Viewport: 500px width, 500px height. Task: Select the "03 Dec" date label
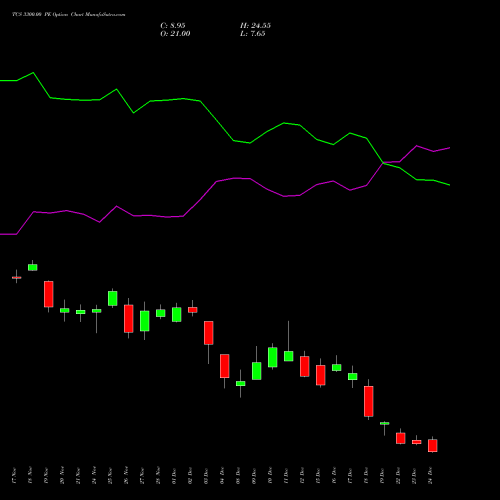[206, 476]
